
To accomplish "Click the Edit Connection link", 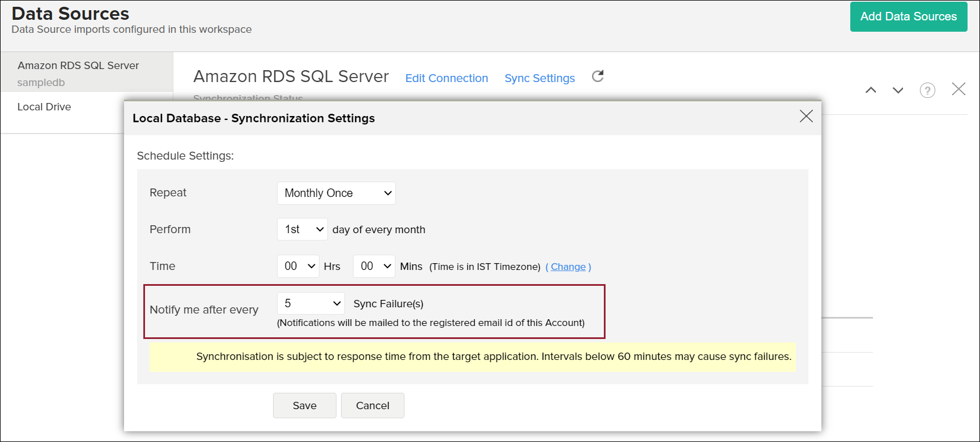I will [446, 78].
